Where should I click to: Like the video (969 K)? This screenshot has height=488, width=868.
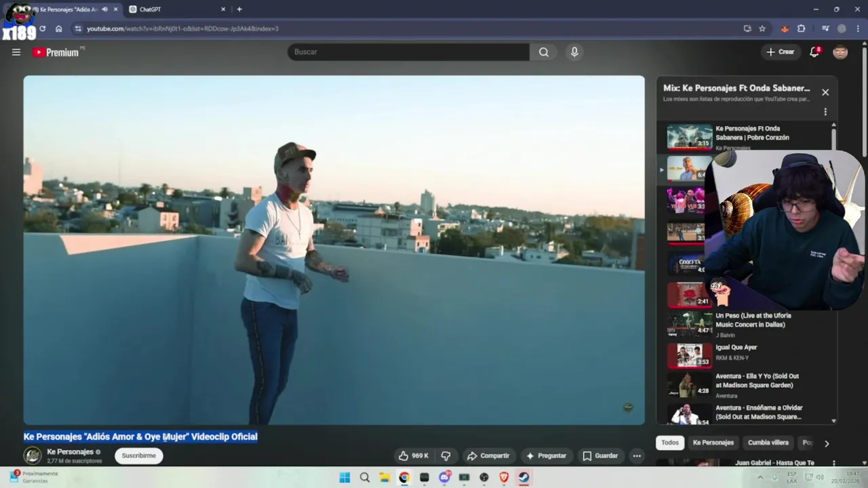tap(414, 456)
